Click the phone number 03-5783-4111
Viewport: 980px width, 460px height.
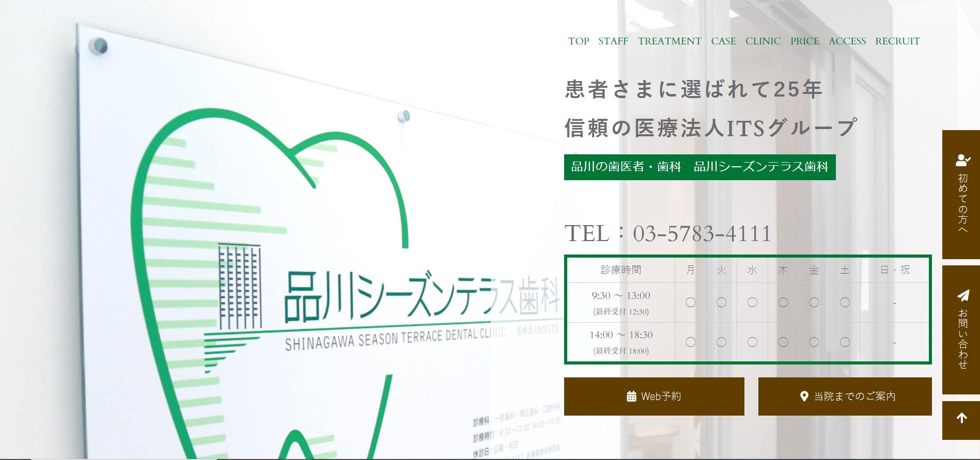(x=702, y=233)
